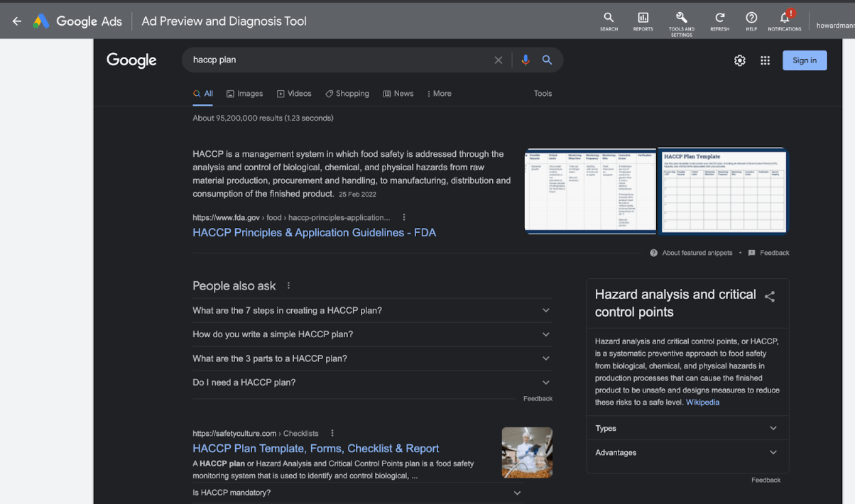The image size is (855, 504).
Task: Open the search Tools option
Action: point(543,94)
